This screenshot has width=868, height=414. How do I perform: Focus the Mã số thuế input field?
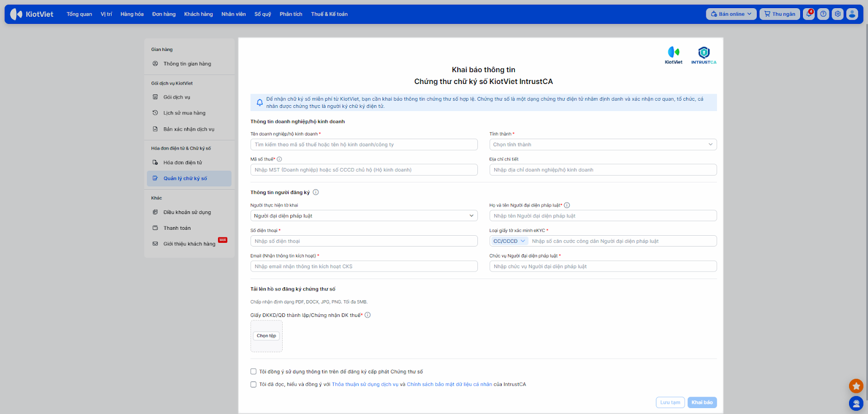coord(364,170)
